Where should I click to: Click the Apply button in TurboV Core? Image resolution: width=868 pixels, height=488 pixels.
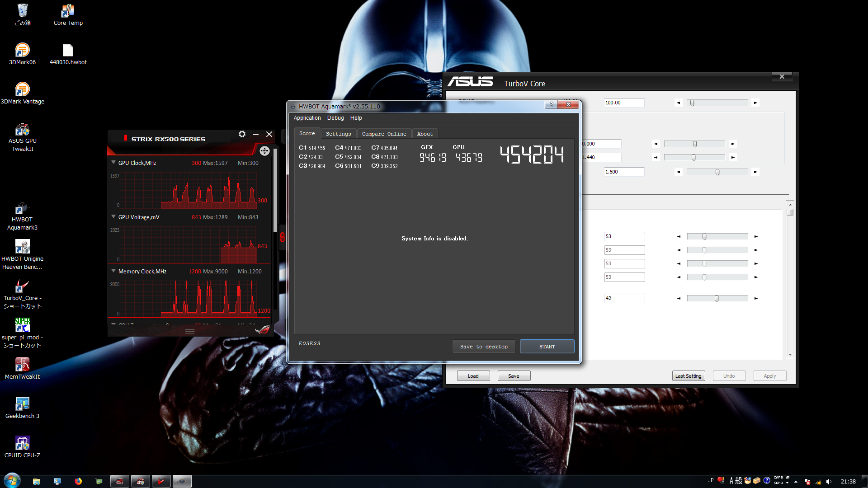click(770, 376)
